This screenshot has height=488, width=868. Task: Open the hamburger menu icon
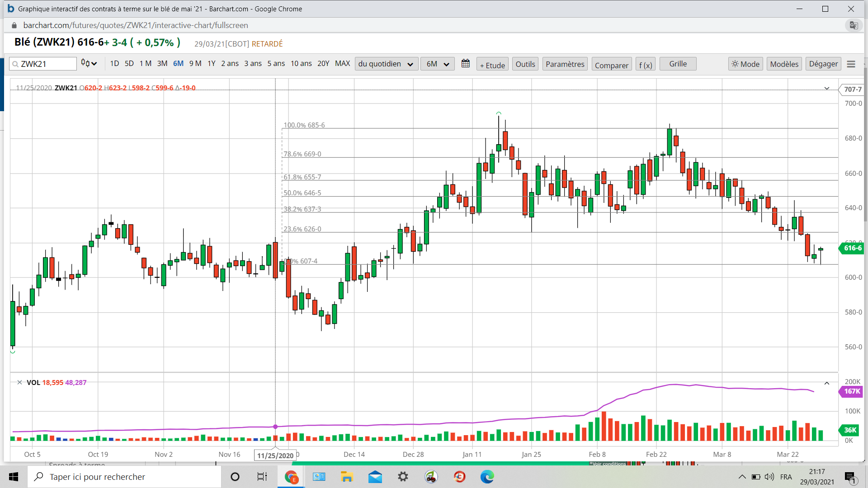(851, 64)
